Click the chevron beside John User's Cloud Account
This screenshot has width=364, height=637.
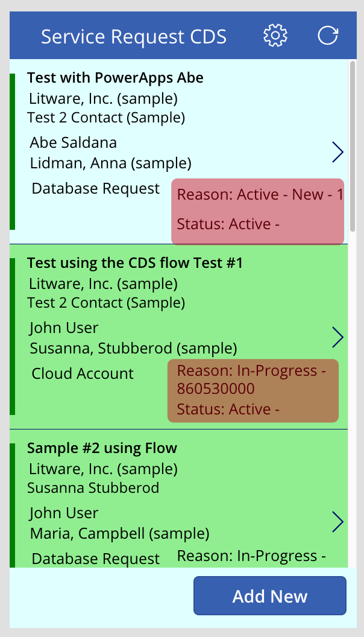click(x=337, y=337)
